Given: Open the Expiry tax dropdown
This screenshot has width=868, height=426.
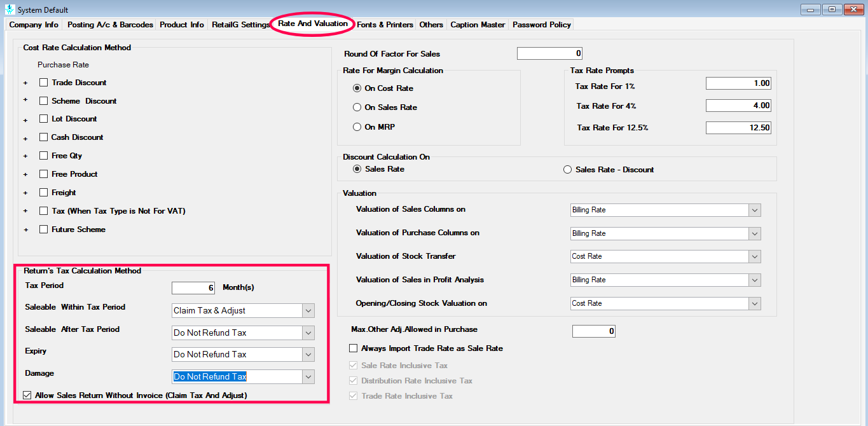Looking at the screenshot, I should (308, 355).
